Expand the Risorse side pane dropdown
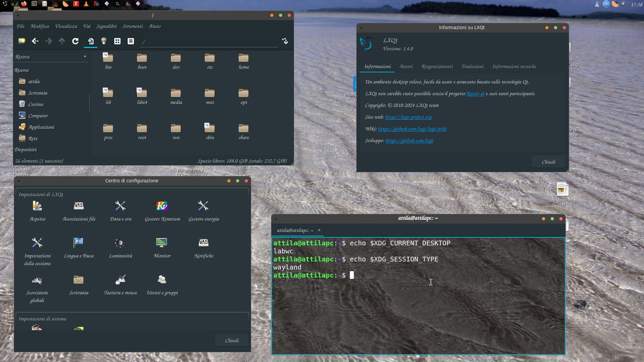This screenshot has height=362, width=644. pos(50,57)
